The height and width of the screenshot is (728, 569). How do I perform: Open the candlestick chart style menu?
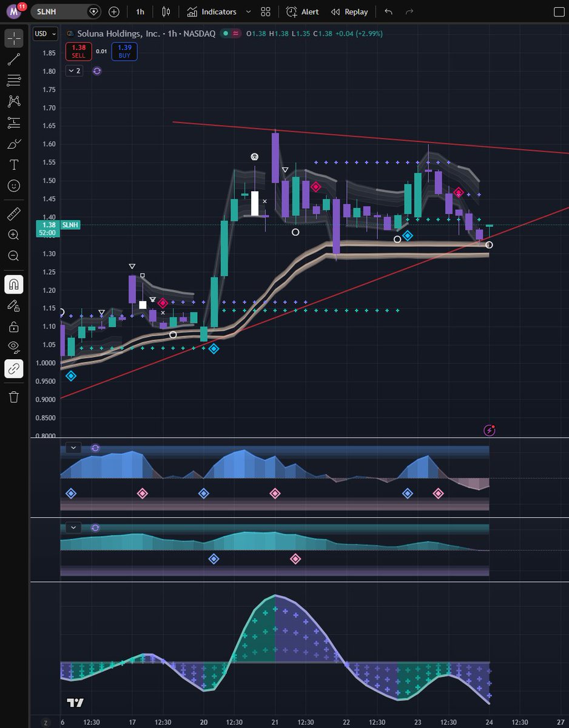pos(167,12)
